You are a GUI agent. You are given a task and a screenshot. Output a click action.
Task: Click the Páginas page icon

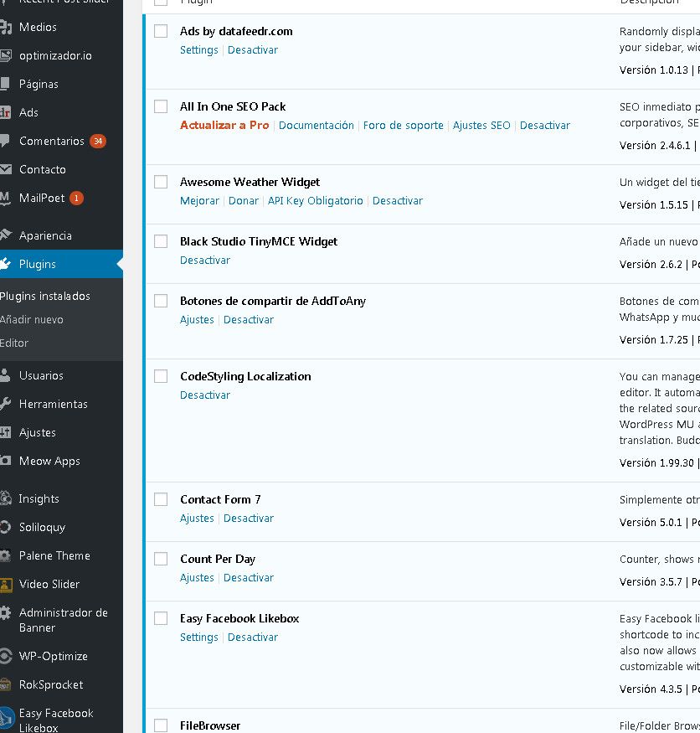pos(5,84)
